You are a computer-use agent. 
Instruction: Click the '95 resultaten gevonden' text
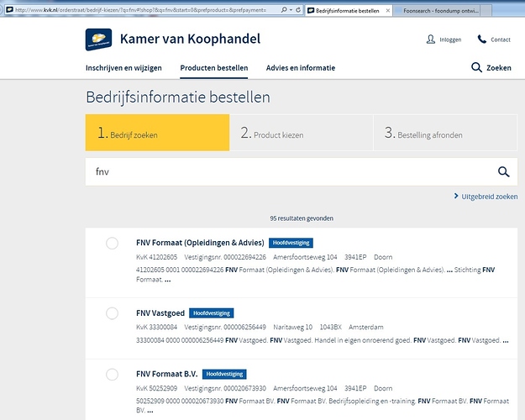[302, 218]
